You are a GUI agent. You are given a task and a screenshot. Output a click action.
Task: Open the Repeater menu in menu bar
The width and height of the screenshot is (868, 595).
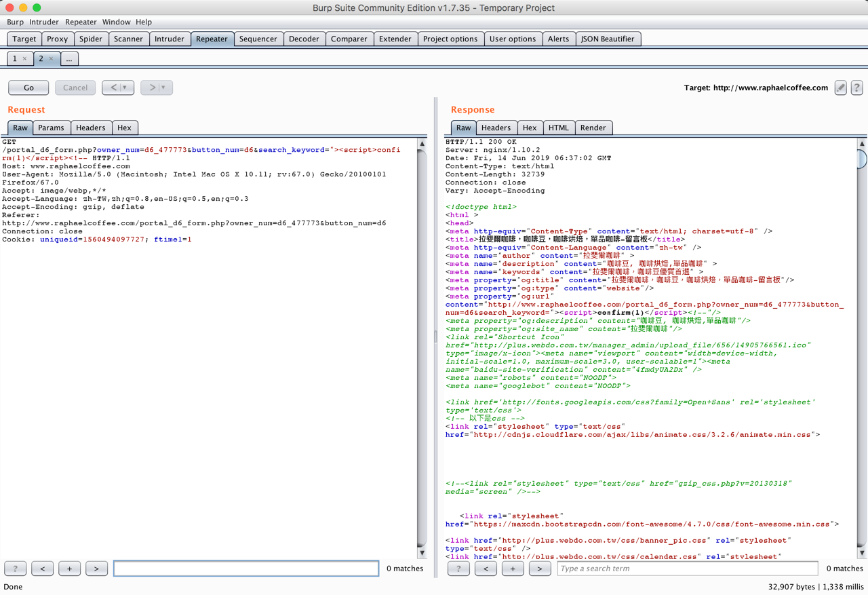(81, 22)
